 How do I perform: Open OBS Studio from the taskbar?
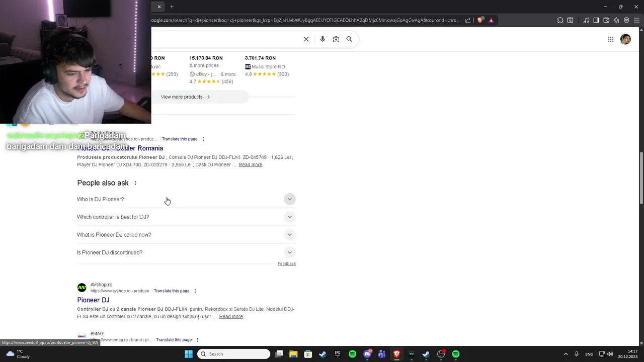[x=441, y=354]
